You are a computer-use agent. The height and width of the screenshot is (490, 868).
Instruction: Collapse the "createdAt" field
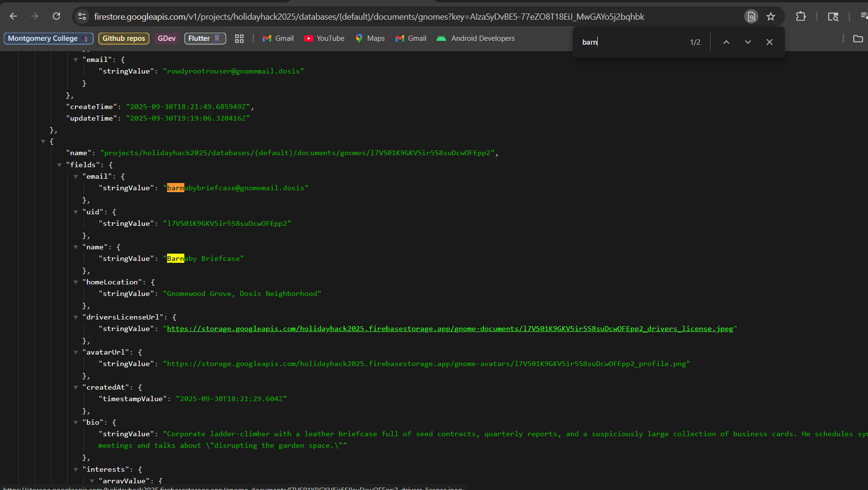[x=76, y=387]
